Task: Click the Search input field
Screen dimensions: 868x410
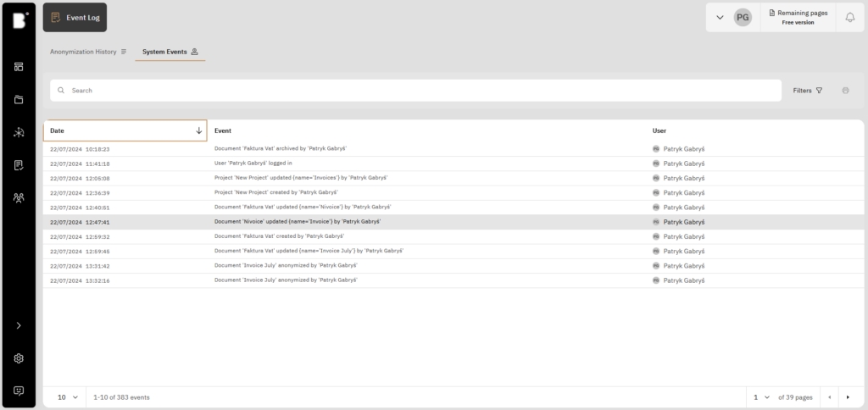Action: pos(415,90)
